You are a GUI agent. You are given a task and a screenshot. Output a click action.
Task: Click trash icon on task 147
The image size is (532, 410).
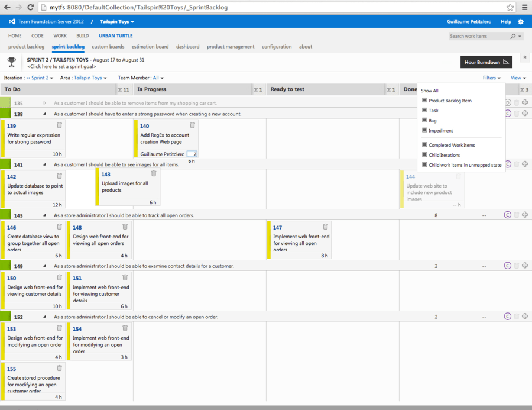(325, 226)
